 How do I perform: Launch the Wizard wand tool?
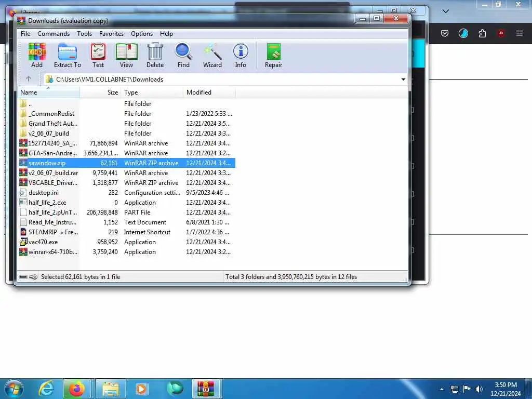[212, 55]
